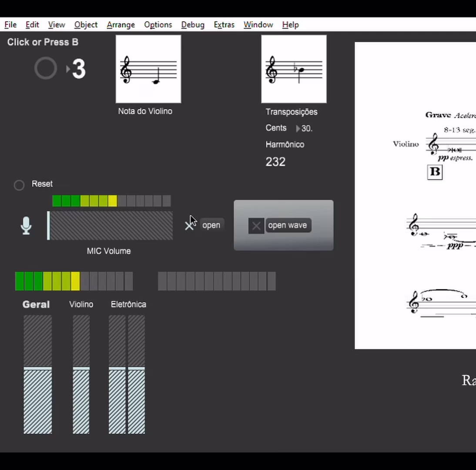Viewport: 476px width, 470px height.
Task: Open the File menu
Action: 10,25
